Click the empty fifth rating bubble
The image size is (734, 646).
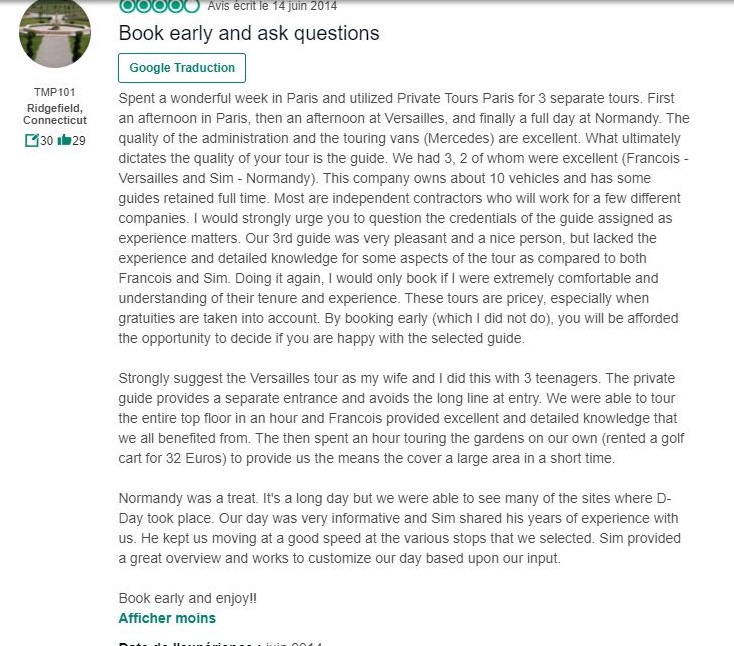[x=192, y=6]
